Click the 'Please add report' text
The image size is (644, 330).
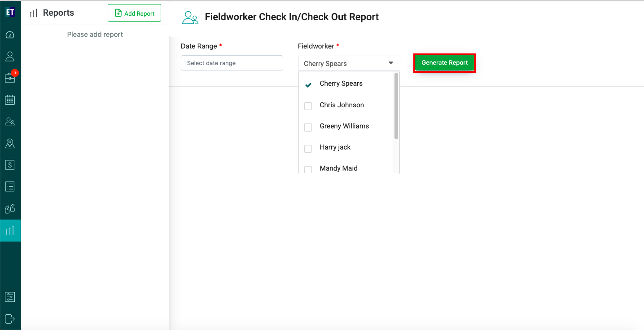(95, 35)
